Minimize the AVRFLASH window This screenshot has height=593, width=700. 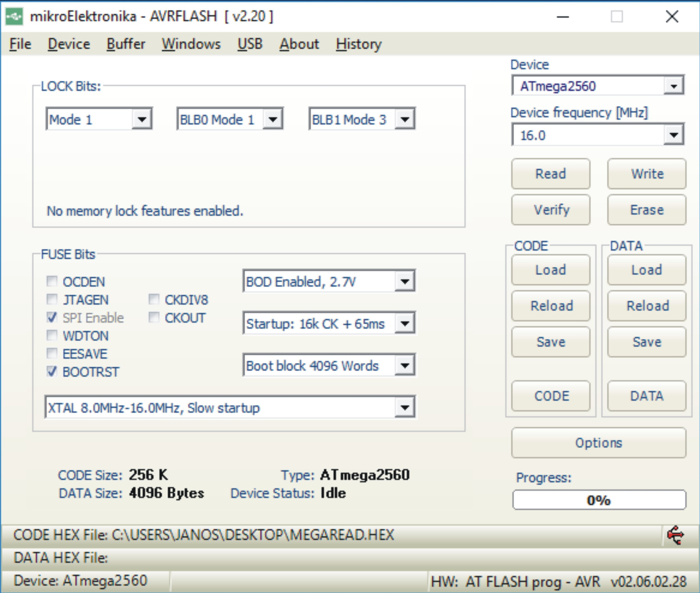[x=563, y=16]
